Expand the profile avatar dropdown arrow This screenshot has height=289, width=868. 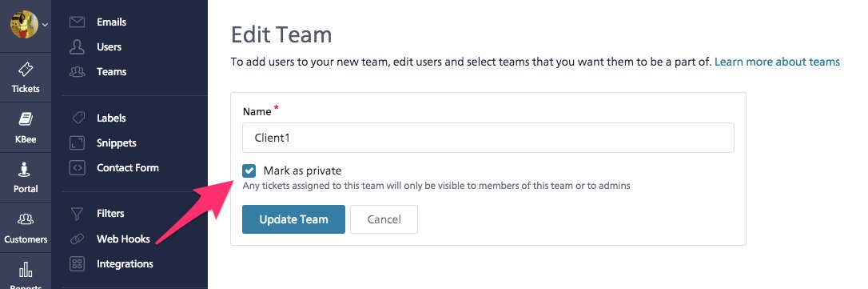click(46, 24)
